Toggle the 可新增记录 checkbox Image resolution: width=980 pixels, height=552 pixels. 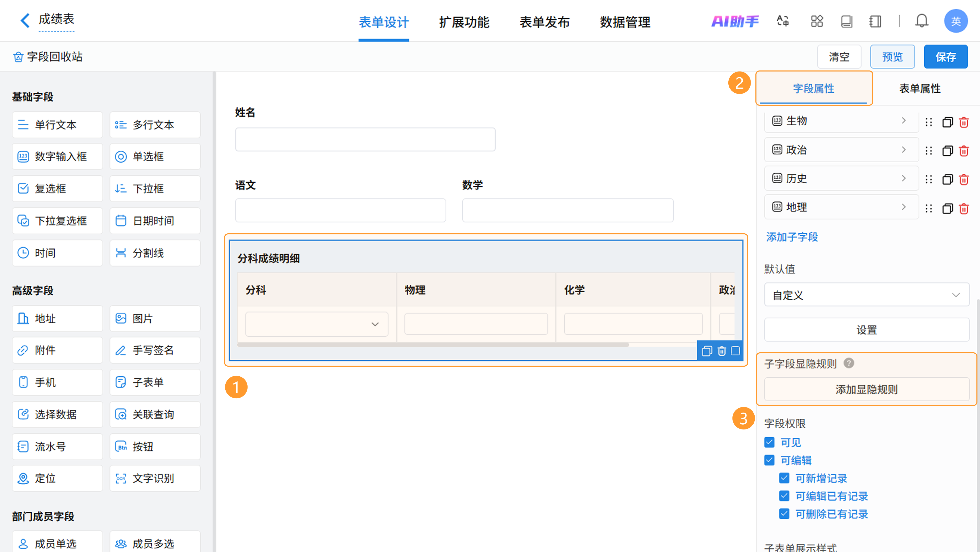tap(784, 478)
